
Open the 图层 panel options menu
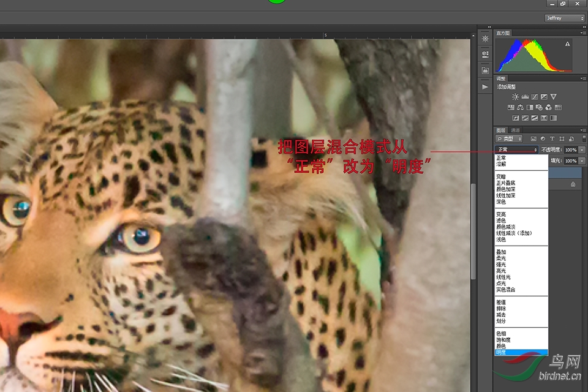[583, 130]
